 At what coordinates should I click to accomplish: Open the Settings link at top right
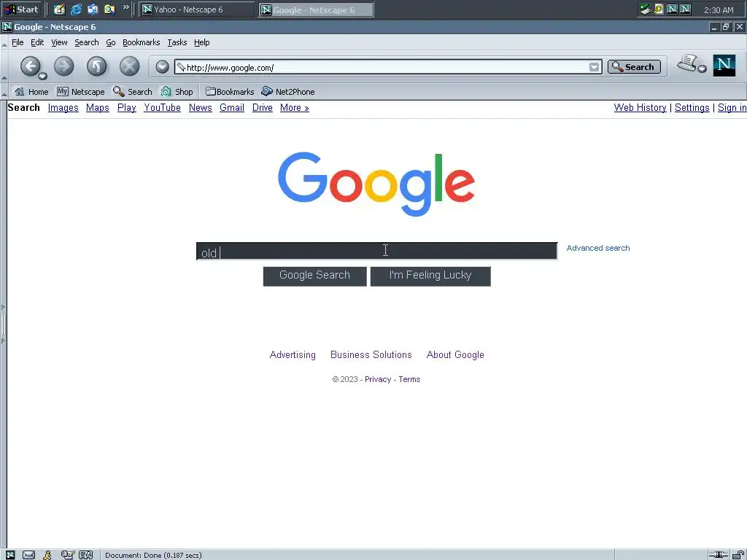(692, 108)
